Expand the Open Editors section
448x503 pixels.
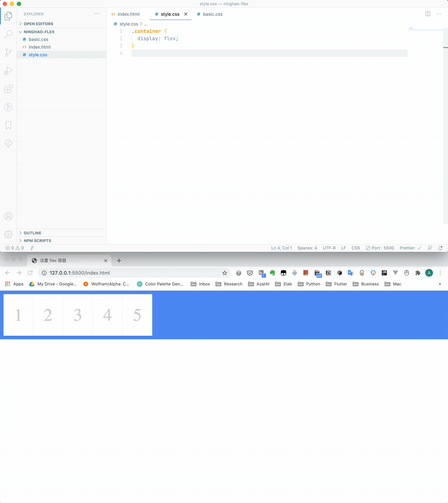coord(38,24)
